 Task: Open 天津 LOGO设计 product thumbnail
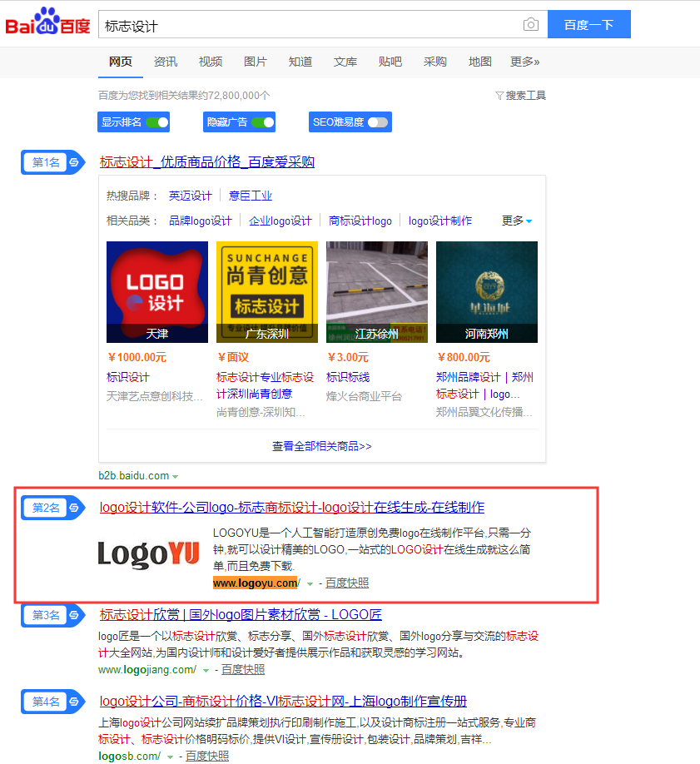click(x=157, y=292)
